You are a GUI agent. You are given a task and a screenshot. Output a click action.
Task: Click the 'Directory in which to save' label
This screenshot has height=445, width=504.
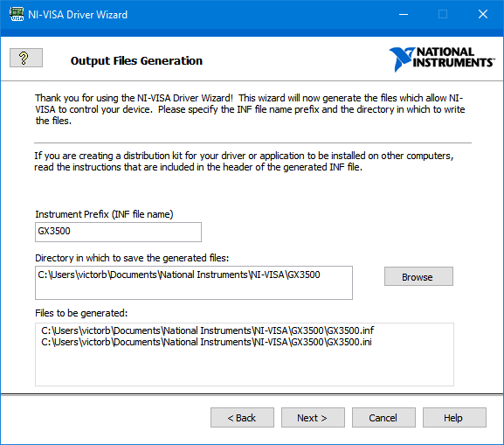[132, 258]
